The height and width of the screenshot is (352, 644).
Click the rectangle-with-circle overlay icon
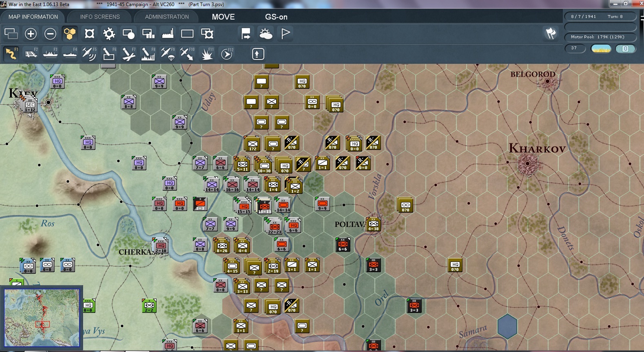(x=128, y=33)
